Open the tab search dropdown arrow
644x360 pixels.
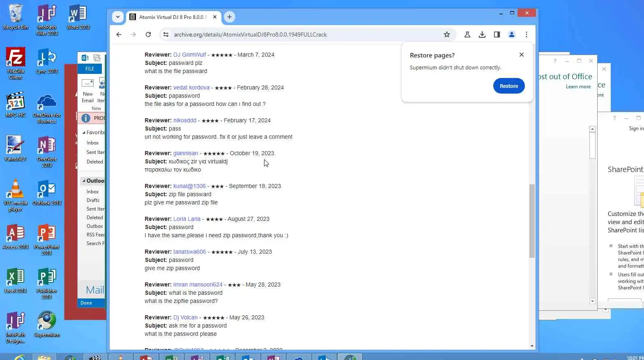pyautogui.click(x=118, y=17)
